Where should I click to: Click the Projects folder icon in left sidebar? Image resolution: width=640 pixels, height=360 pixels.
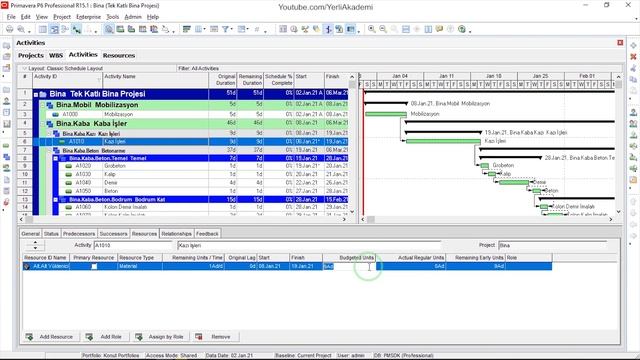coord(6,90)
